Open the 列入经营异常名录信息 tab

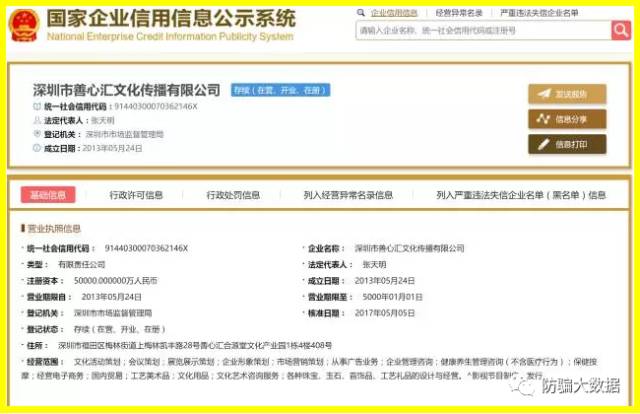pos(348,195)
